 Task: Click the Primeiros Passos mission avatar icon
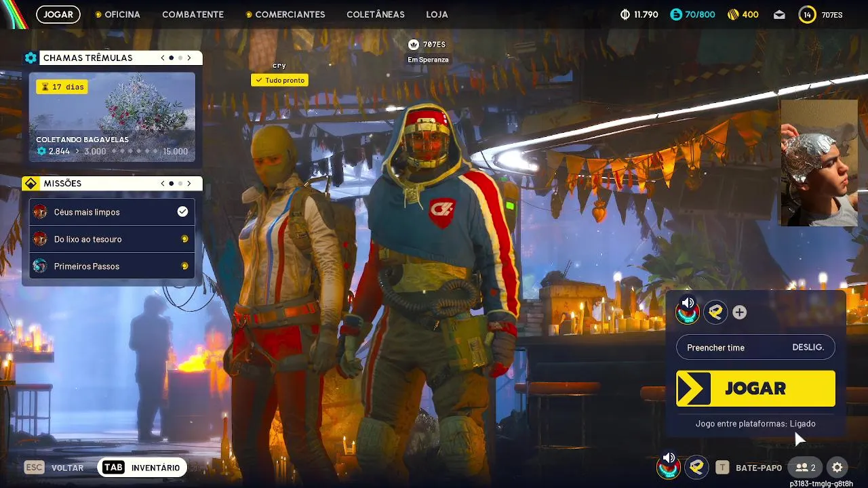pos(40,266)
